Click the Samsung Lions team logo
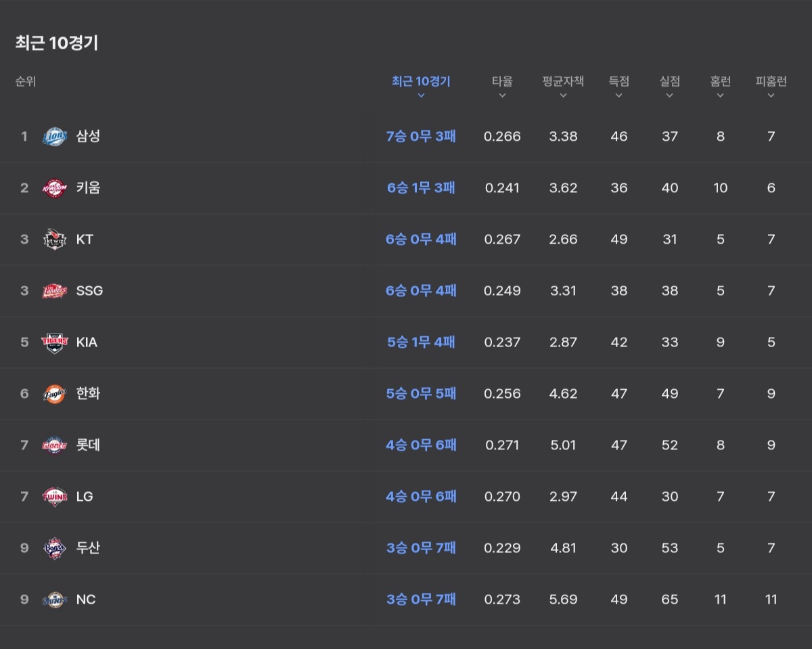Screen dimensions: 812x649 pyautogui.click(x=55, y=137)
